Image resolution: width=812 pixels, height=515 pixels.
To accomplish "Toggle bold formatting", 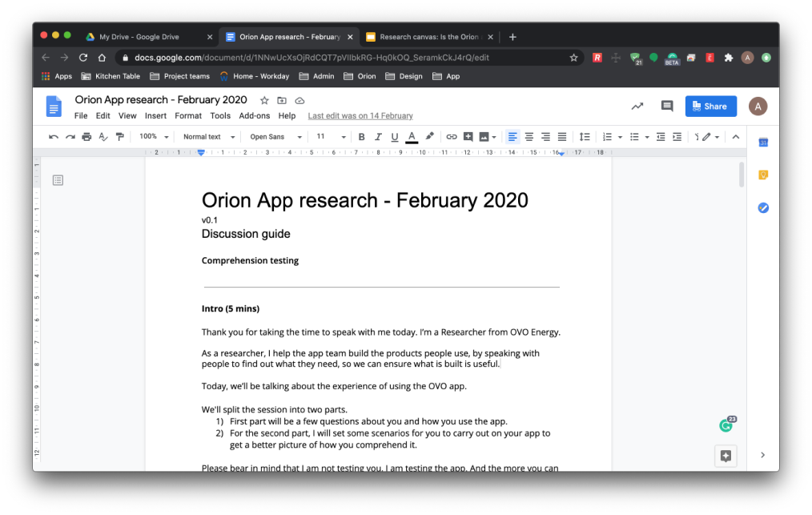I will (x=361, y=137).
